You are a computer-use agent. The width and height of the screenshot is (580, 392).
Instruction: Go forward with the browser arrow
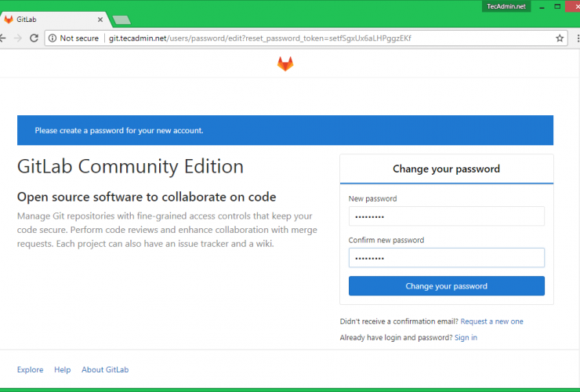coord(16,38)
